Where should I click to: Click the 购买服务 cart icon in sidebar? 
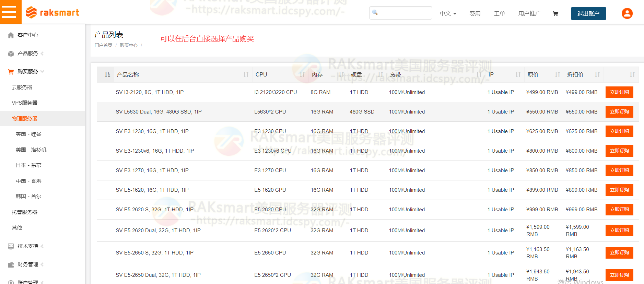click(11, 72)
